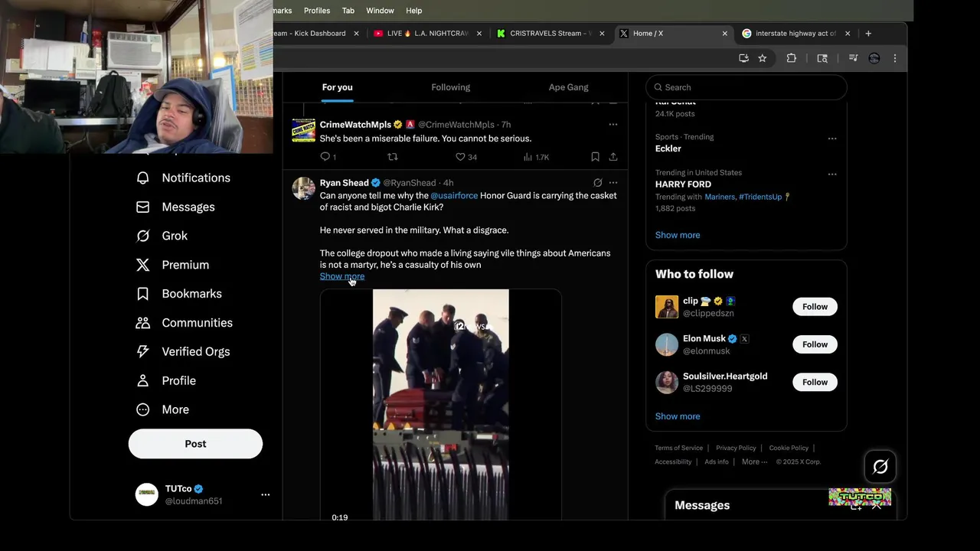
Task: Show more trending topics
Action: tap(678, 235)
